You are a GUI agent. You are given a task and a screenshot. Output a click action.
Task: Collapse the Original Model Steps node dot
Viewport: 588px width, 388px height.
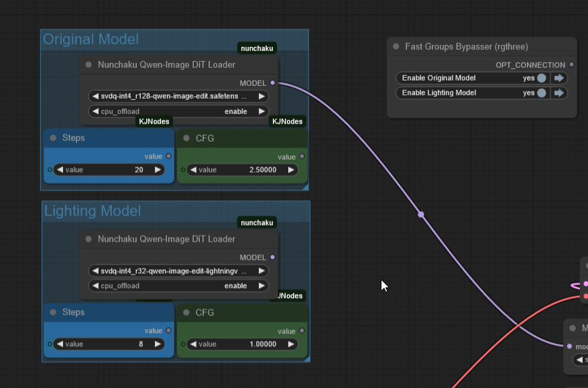click(53, 138)
